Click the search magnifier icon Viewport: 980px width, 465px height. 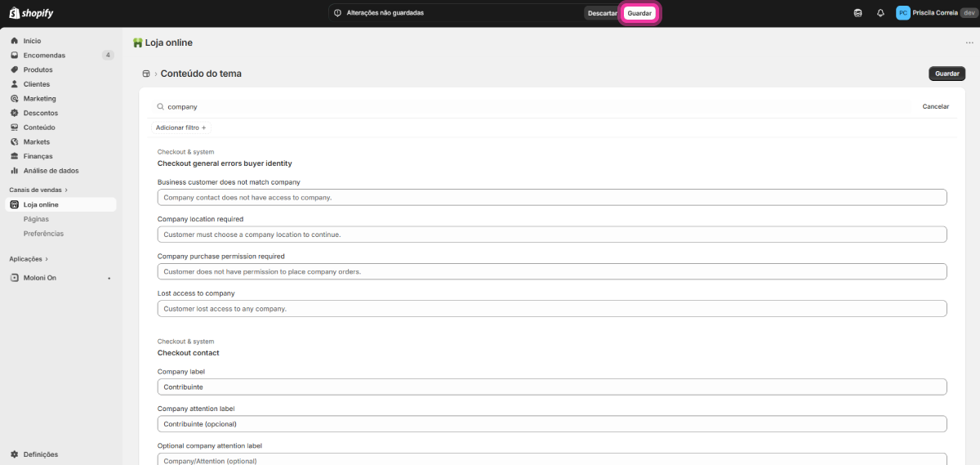click(x=160, y=107)
